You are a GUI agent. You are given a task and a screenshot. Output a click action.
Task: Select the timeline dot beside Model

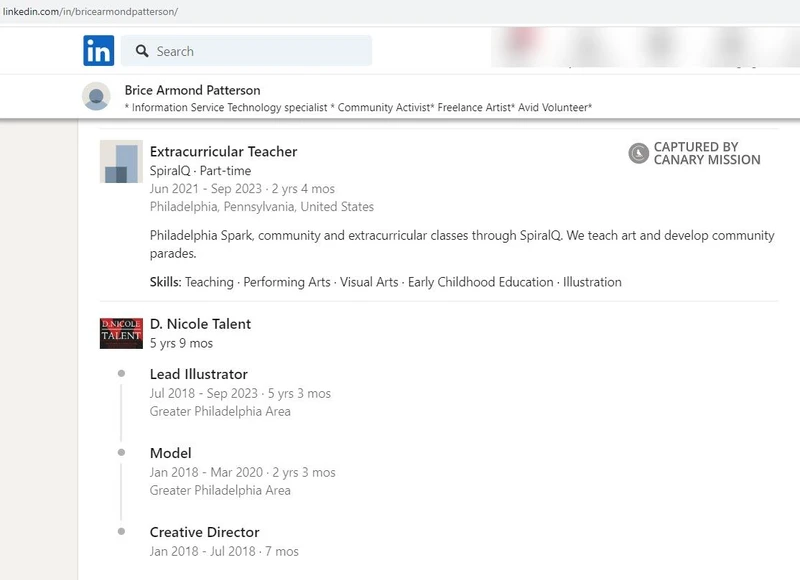point(122,452)
